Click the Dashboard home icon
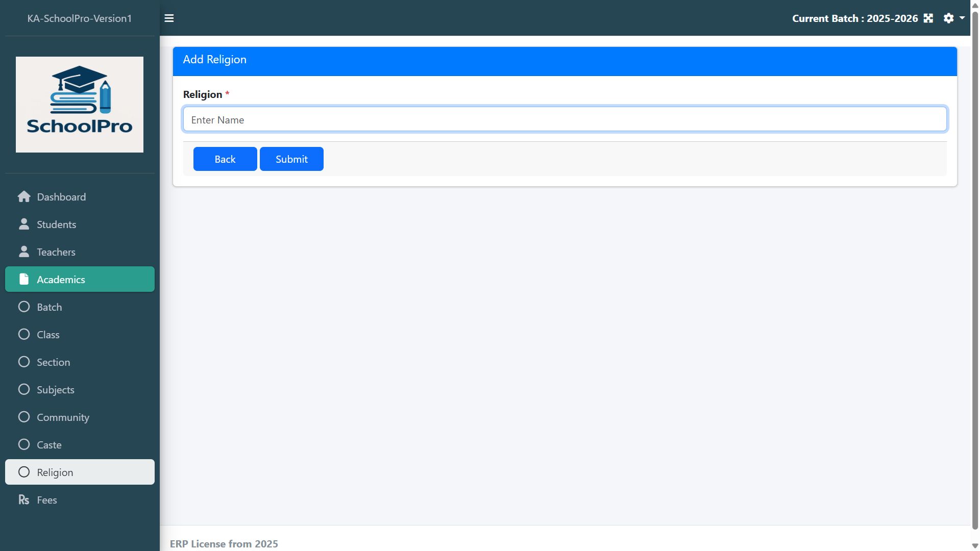 coord(24,197)
